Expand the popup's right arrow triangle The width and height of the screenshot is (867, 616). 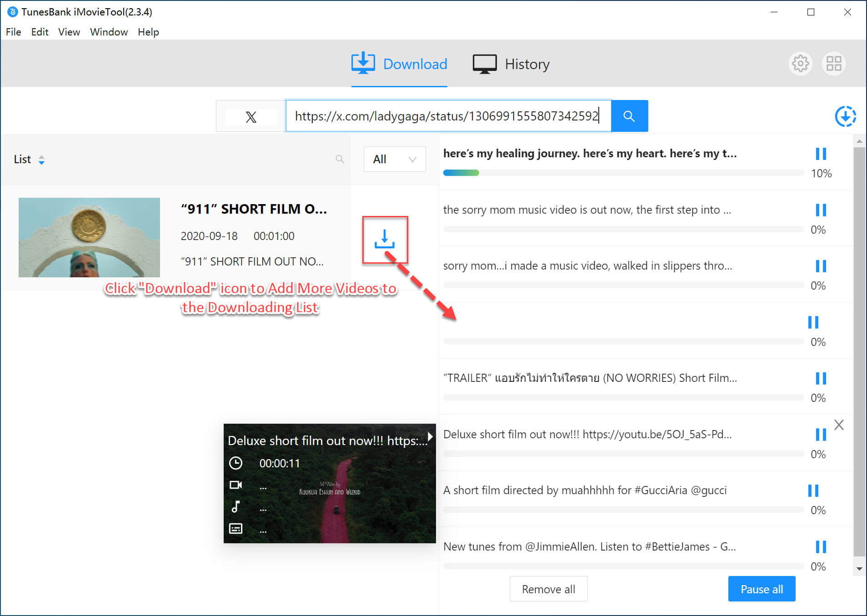click(430, 436)
